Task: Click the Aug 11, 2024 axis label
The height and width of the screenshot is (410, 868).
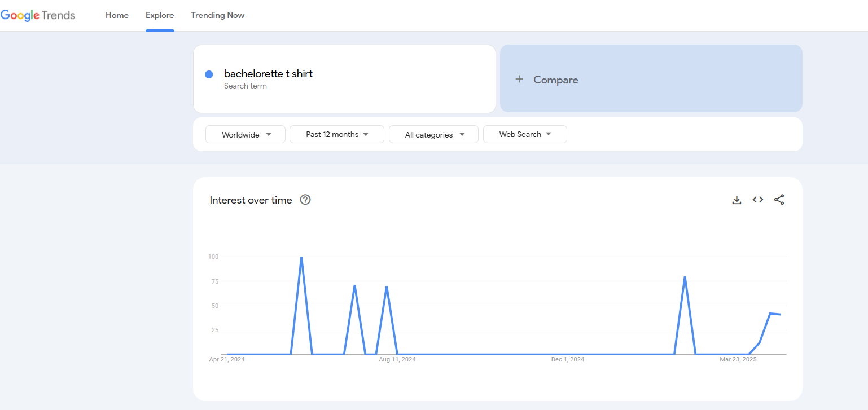Action: click(x=397, y=359)
